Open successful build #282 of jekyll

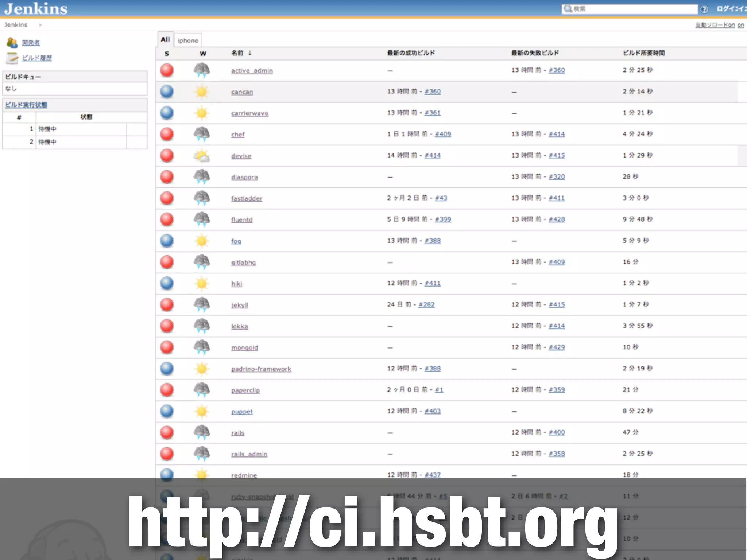pyautogui.click(x=426, y=304)
